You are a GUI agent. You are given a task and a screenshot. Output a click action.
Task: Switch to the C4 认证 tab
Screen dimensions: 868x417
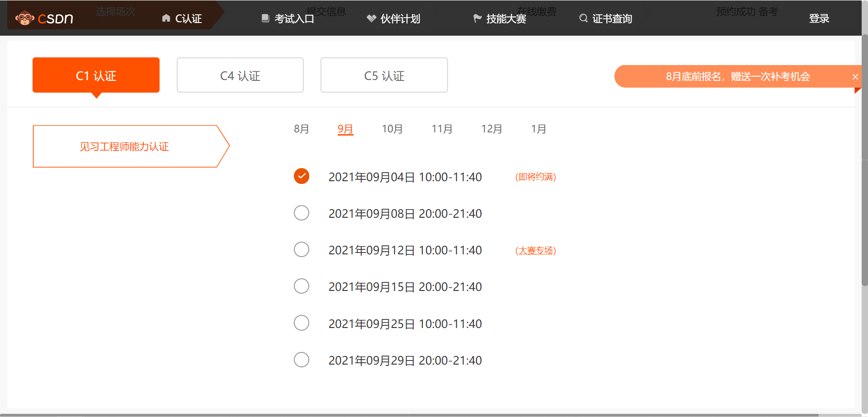click(x=240, y=75)
